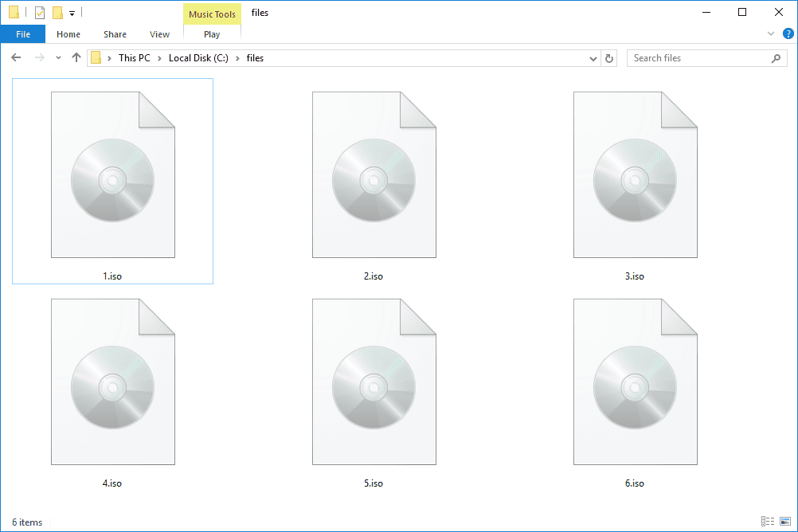This screenshot has height=532, width=798.
Task: Open the File menu
Action: (x=23, y=34)
